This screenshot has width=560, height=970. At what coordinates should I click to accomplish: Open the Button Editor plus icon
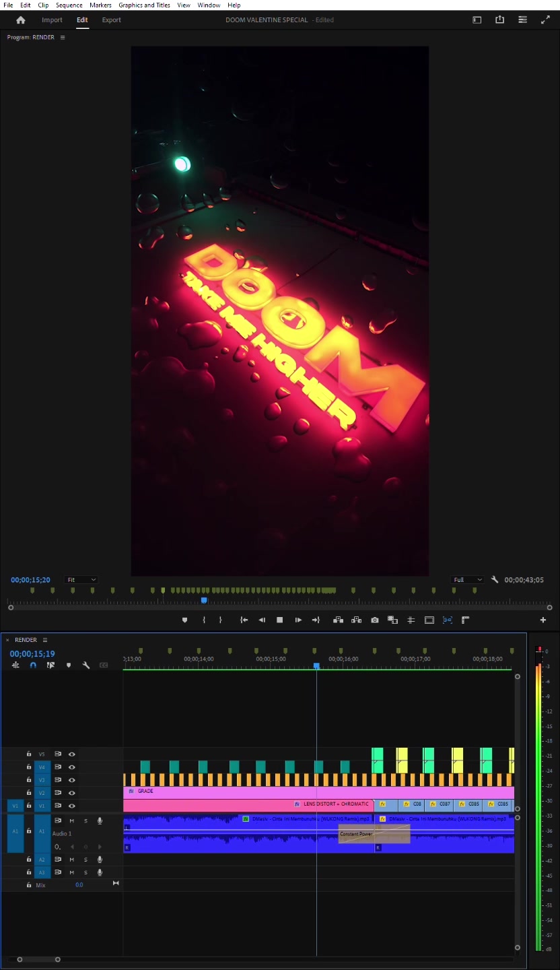pyautogui.click(x=543, y=620)
